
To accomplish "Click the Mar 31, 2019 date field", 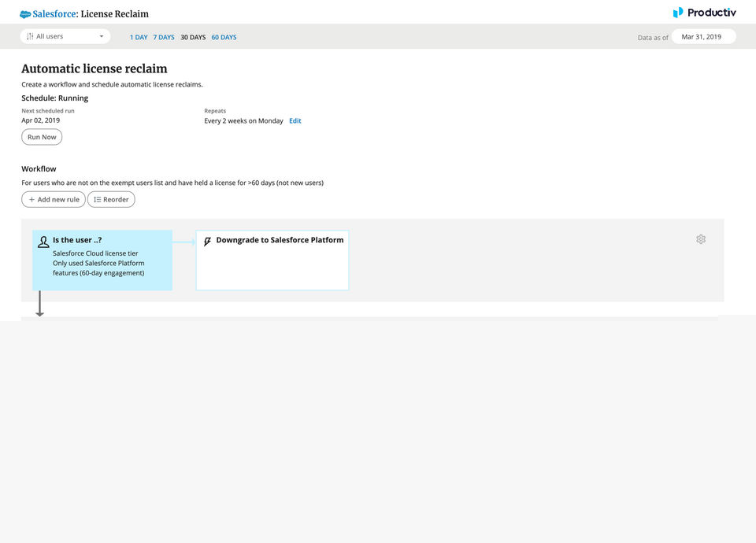I will 703,37.
